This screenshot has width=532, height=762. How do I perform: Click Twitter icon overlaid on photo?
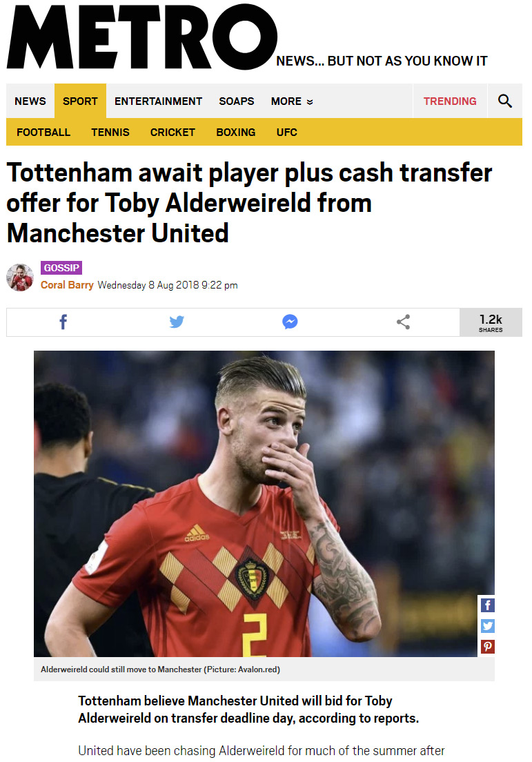coord(487,626)
